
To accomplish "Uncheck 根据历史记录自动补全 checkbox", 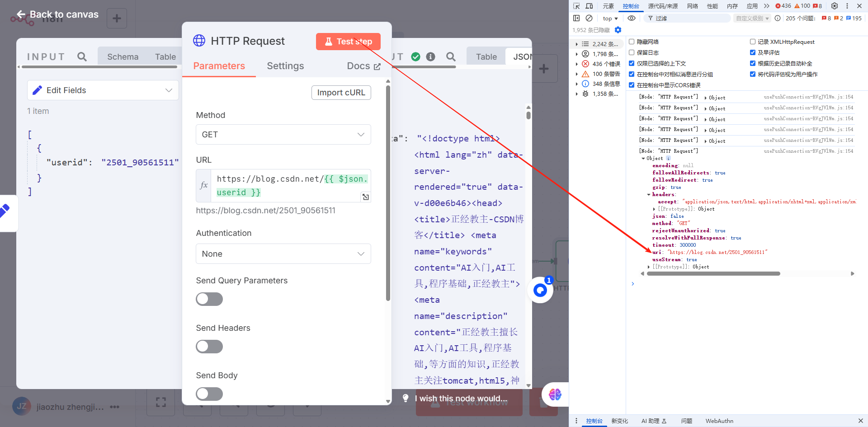I will 753,63.
